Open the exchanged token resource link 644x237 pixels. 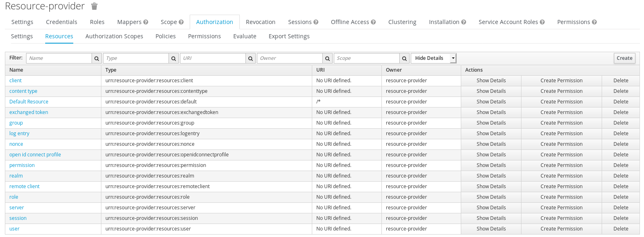[x=28, y=112]
